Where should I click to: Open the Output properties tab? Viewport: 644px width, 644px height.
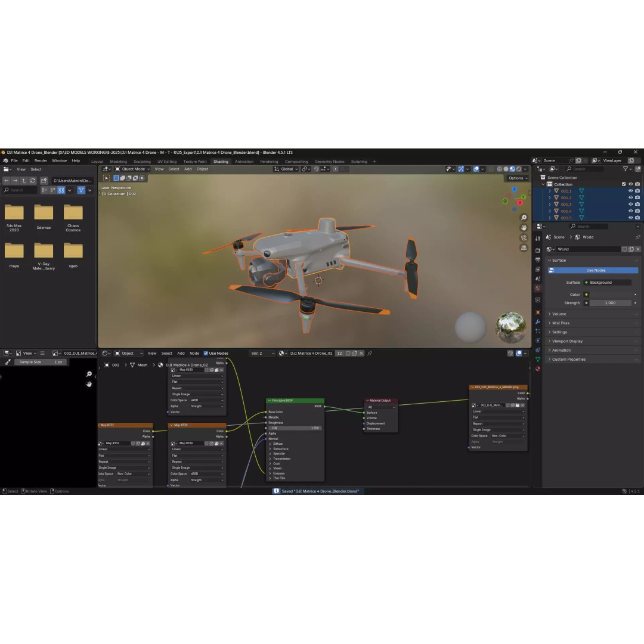538,260
